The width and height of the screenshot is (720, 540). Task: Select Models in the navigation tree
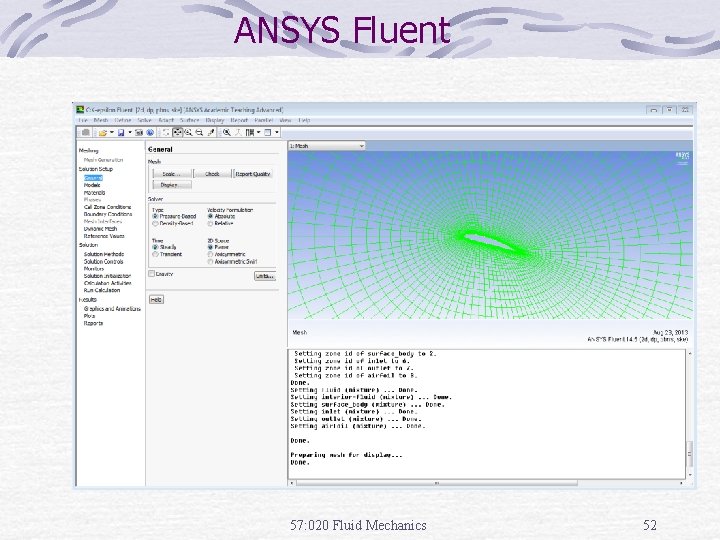(x=92, y=185)
